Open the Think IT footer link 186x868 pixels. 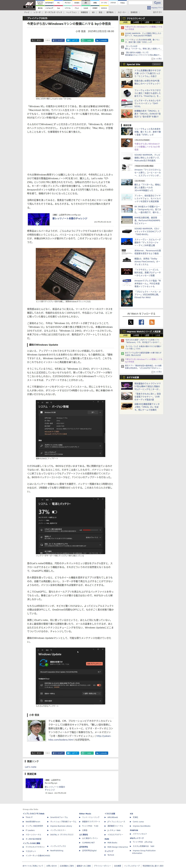click(29, 817)
